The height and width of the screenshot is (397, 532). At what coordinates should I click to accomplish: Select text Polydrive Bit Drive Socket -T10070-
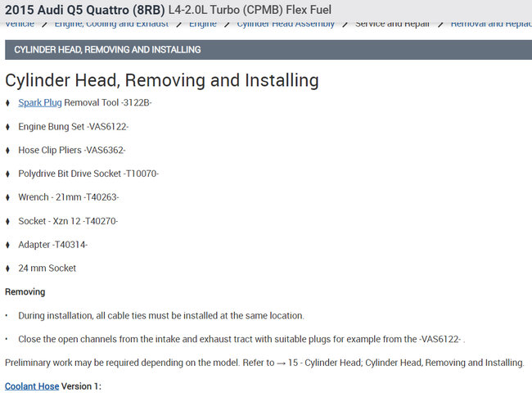coord(88,174)
